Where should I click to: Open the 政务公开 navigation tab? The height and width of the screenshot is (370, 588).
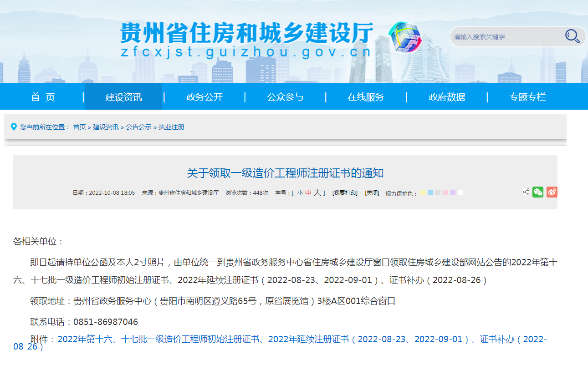[205, 97]
